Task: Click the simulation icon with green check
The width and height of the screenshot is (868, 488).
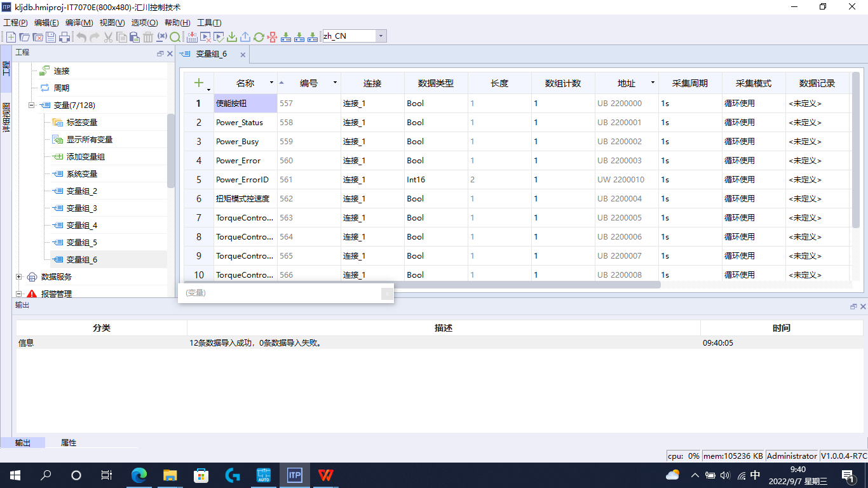Action: (219, 37)
